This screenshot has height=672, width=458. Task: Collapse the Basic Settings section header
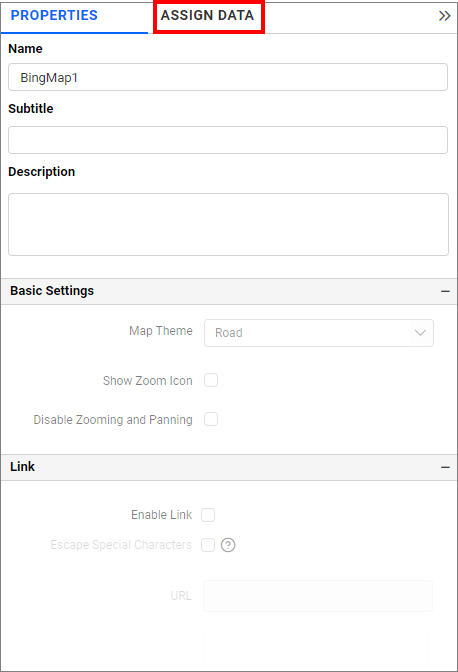click(229, 291)
